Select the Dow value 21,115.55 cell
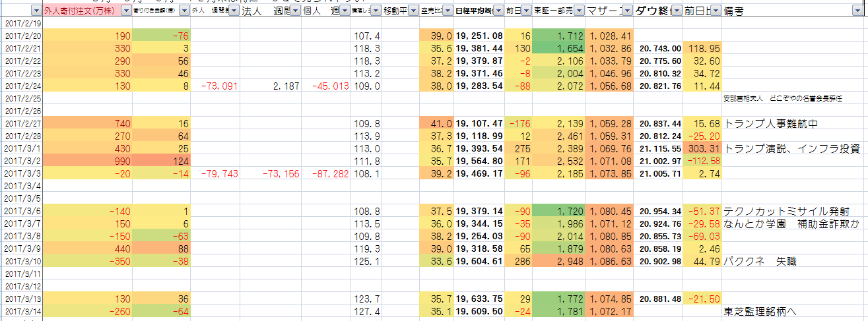The image size is (868, 321). (x=659, y=149)
